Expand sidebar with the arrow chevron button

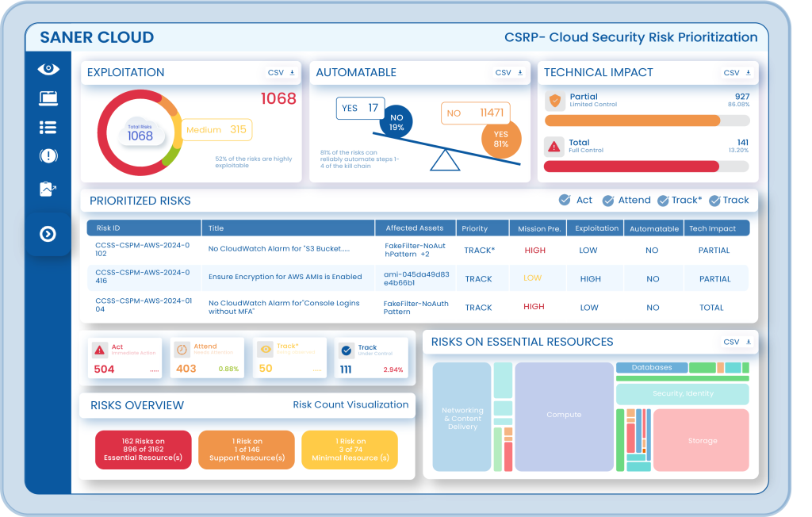(x=48, y=234)
